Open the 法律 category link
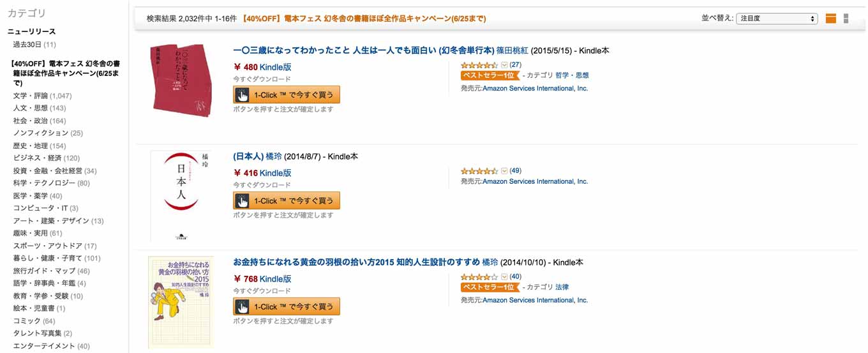Image resolution: width=868 pixels, height=353 pixels. (562, 287)
